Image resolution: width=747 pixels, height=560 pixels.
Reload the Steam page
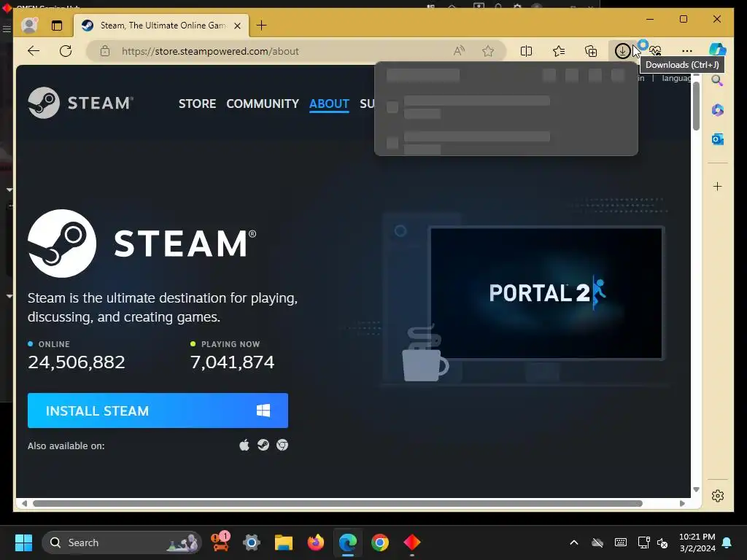pos(66,51)
